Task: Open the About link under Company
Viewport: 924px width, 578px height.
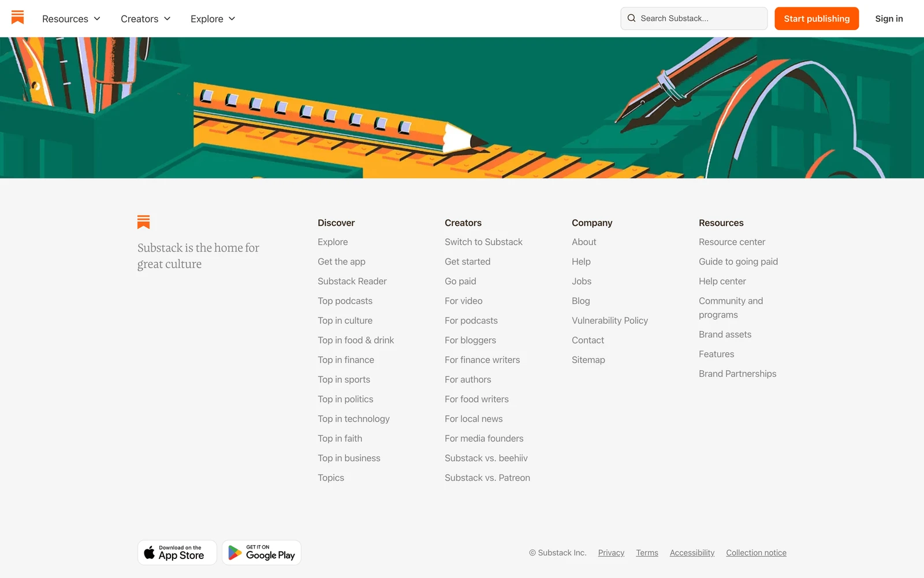Action: point(584,242)
